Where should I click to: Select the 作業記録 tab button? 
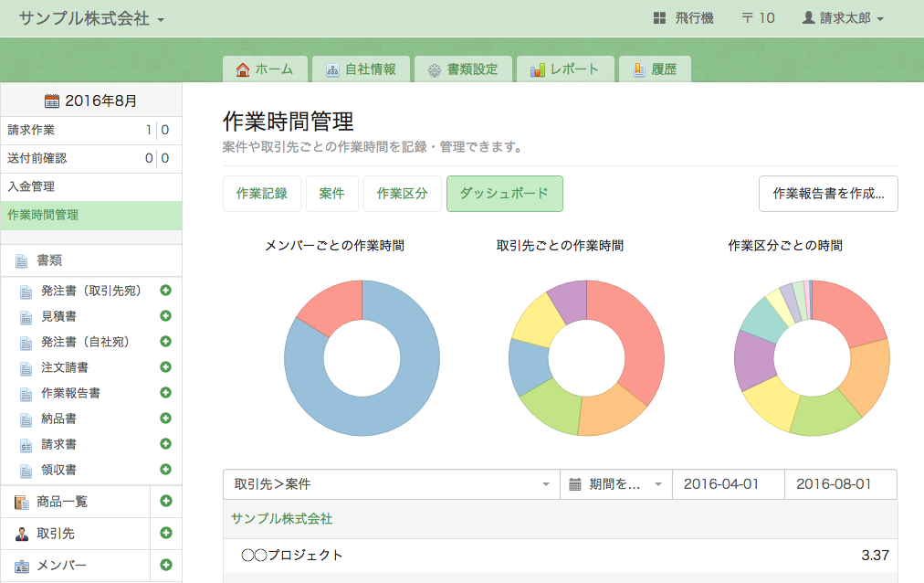pyautogui.click(x=261, y=194)
